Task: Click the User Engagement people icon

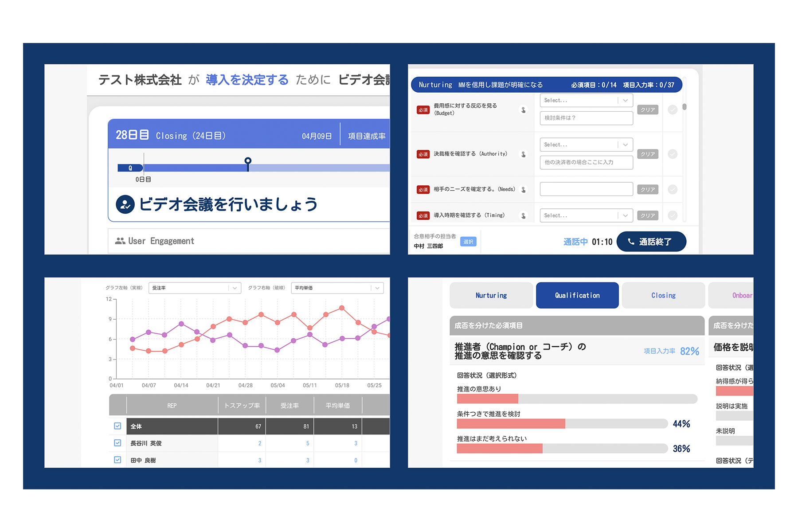Action: click(120, 241)
